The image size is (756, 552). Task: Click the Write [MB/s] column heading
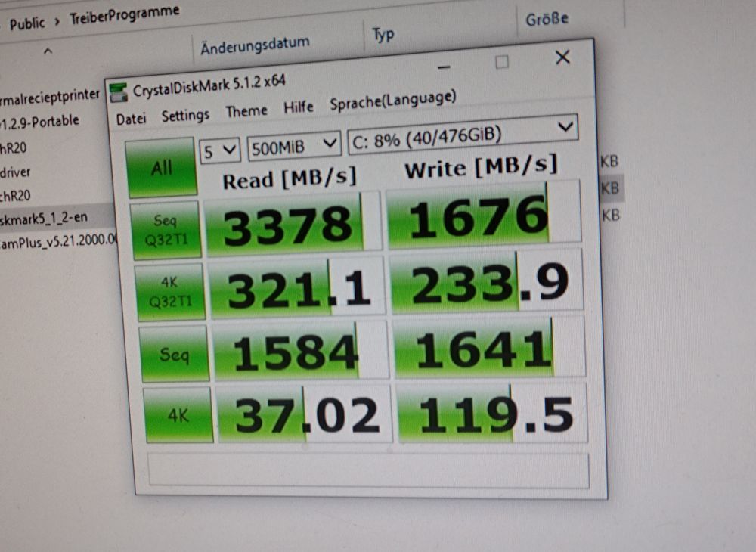tap(481, 167)
